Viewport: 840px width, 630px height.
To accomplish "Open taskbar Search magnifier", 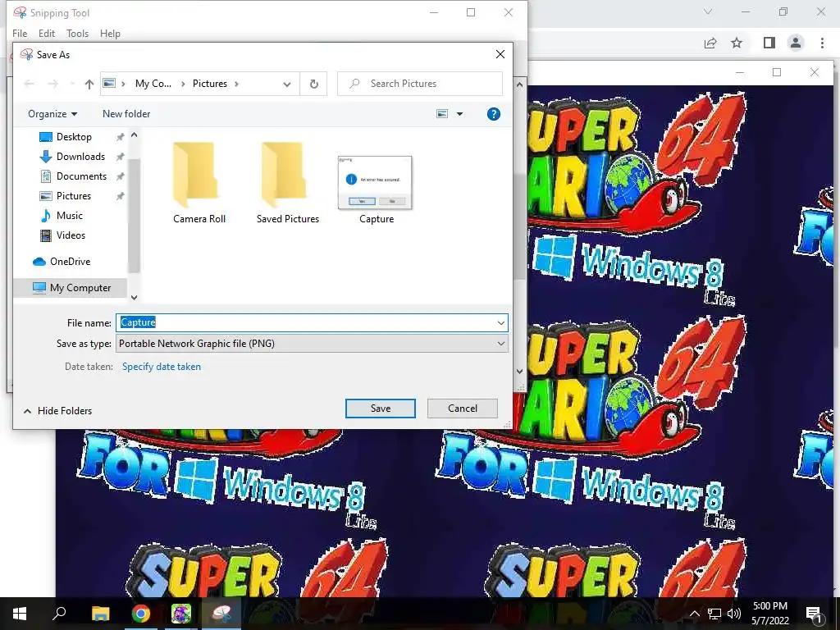I will click(x=59, y=614).
